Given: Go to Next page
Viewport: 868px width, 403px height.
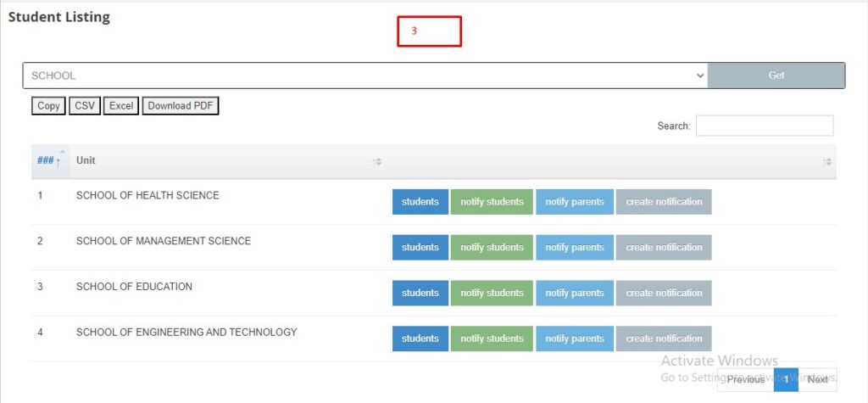Looking at the screenshot, I should (817, 379).
